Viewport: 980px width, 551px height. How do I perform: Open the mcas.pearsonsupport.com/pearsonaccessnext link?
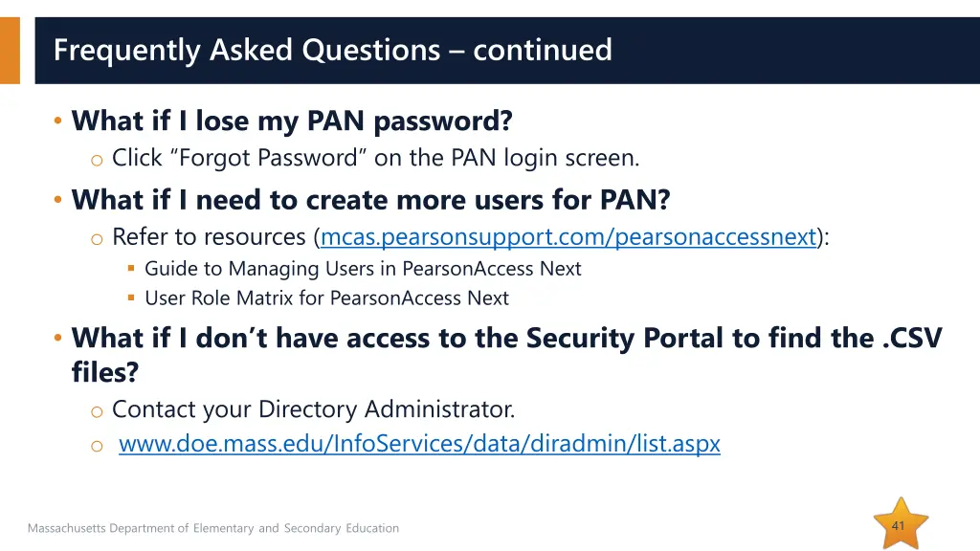(568, 236)
